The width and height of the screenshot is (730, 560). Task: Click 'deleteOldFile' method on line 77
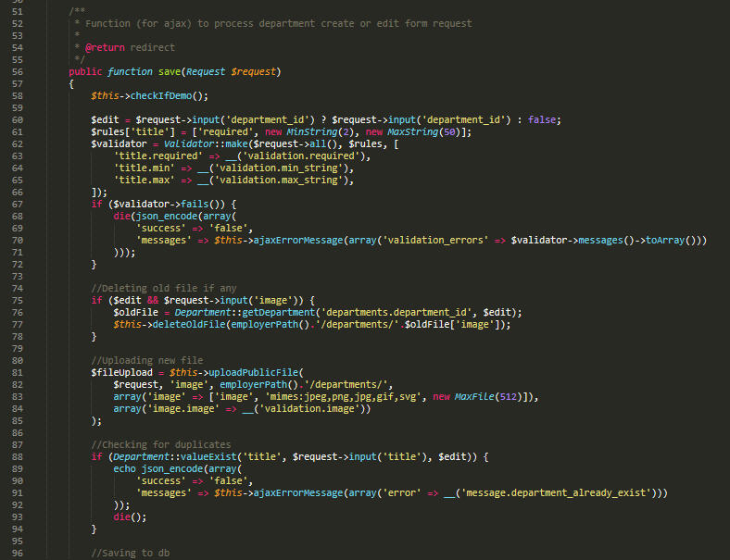[x=189, y=325]
